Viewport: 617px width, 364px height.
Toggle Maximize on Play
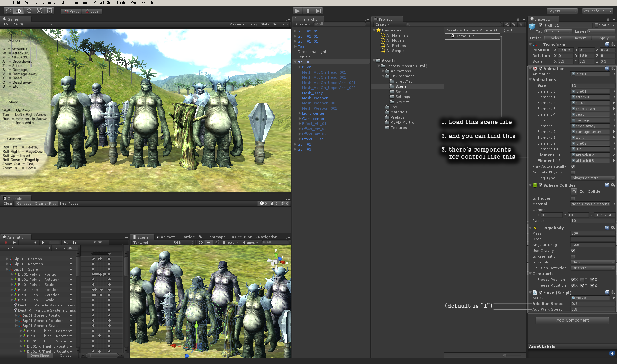(x=243, y=24)
